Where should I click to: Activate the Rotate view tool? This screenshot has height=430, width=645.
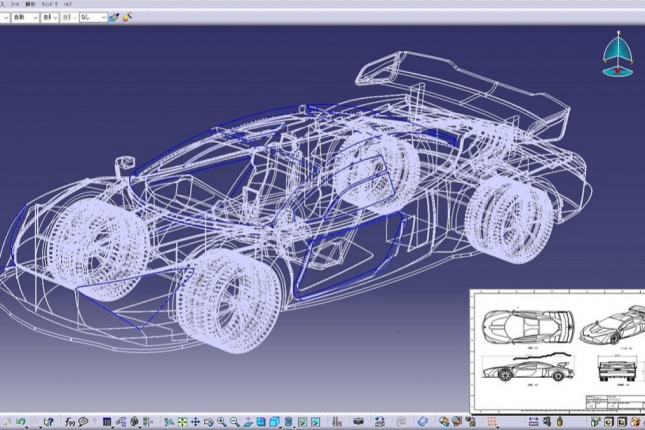click(208, 422)
